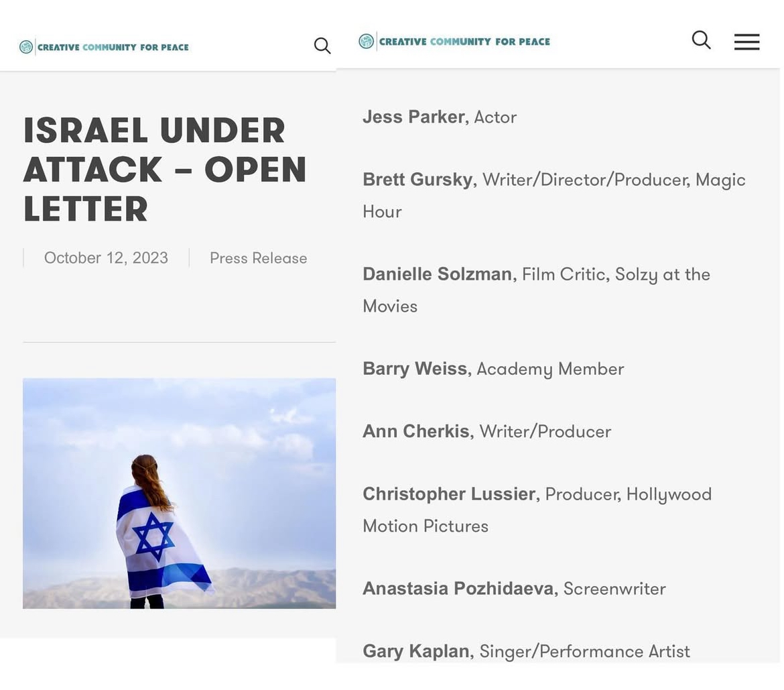Open the hamburger menu
The width and height of the screenshot is (784, 690).
pos(746,42)
